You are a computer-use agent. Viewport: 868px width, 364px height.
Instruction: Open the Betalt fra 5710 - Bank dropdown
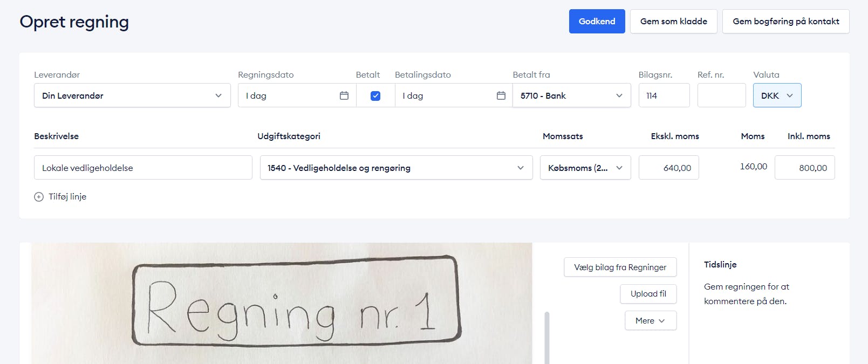coord(571,95)
